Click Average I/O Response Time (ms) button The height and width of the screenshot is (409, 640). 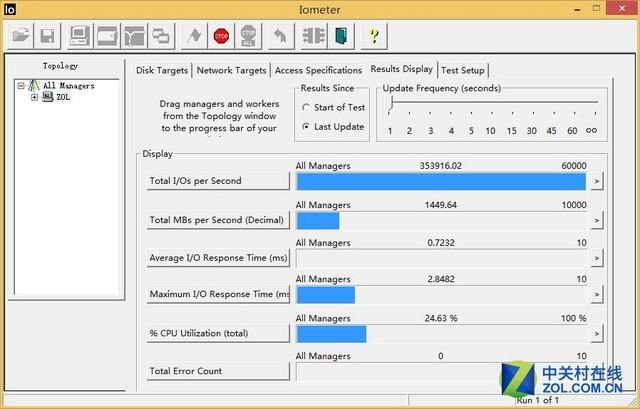tap(218, 258)
